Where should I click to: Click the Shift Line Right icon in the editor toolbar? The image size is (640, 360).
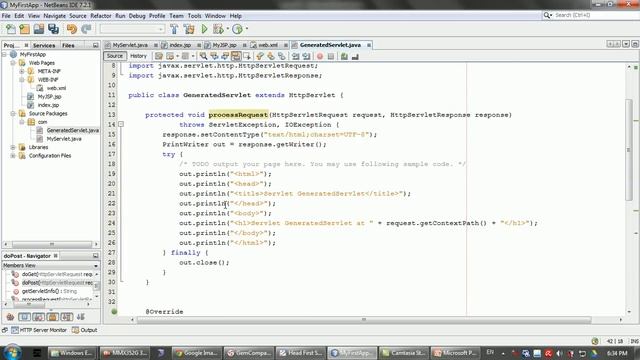click(306, 56)
